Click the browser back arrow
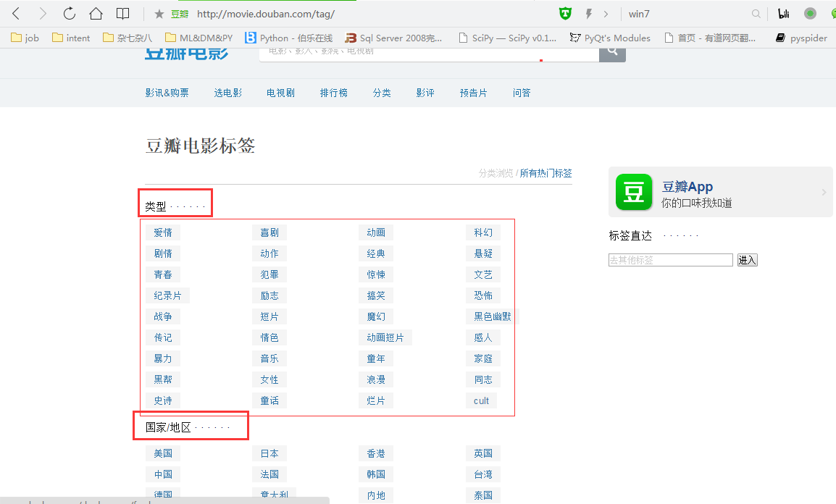The image size is (836, 504). pyautogui.click(x=16, y=13)
